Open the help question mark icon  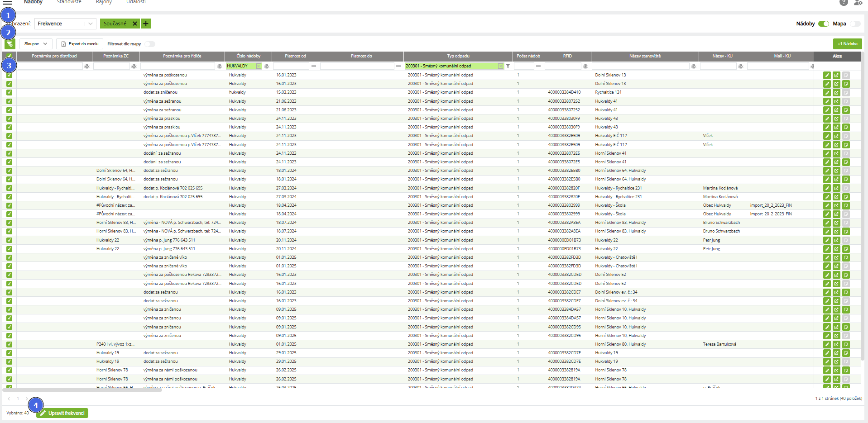(x=844, y=2)
